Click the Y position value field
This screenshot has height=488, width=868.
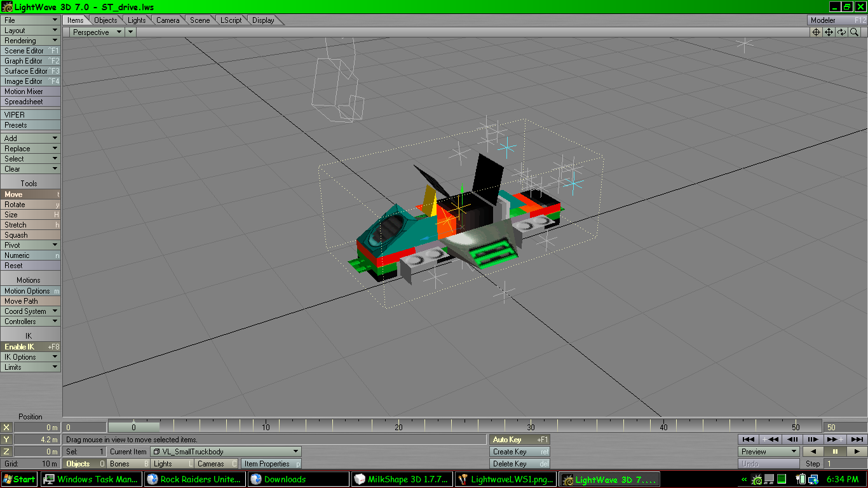(x=37, y=440)
